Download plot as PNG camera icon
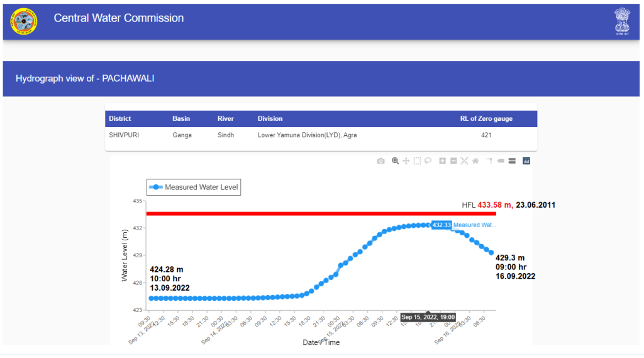The height and width of the screenshot is (358, 644). pyautogui.click(x=381, y=161)
